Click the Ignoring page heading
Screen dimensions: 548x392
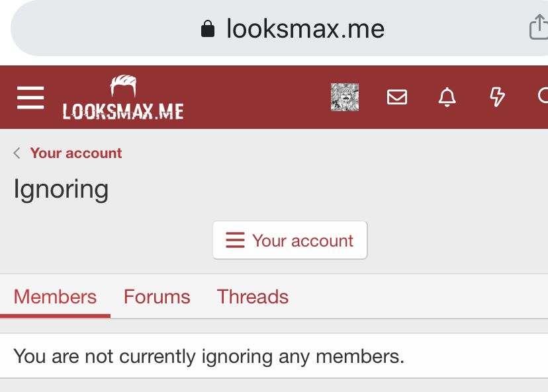61,190
